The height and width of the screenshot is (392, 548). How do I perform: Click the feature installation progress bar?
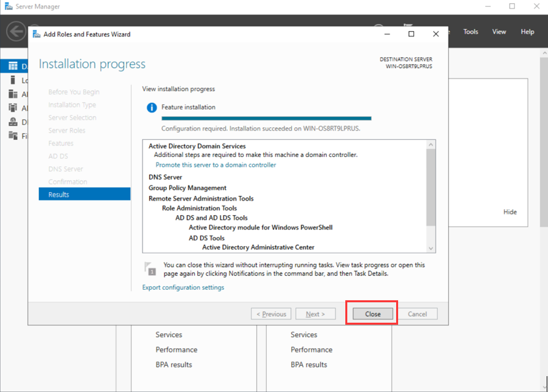pos(266,118)
